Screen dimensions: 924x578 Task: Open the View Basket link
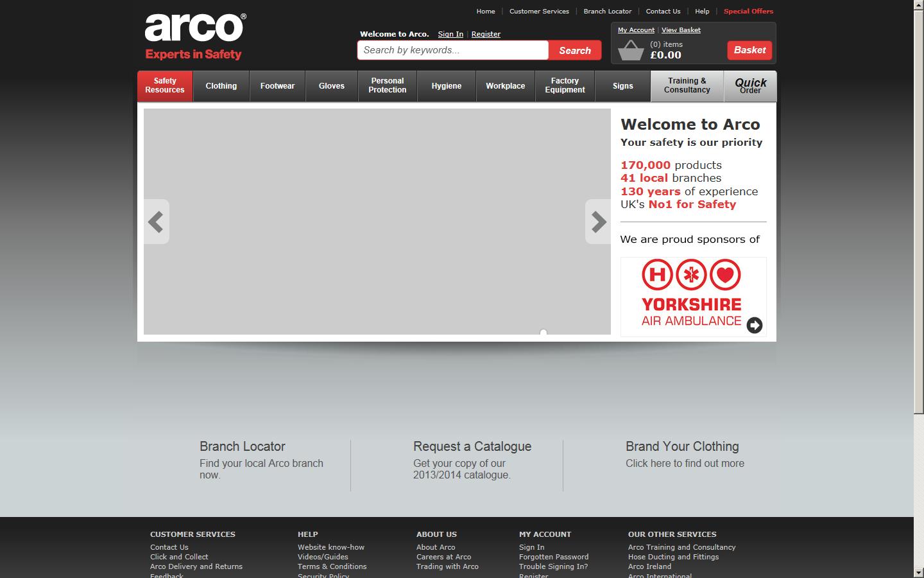[x=681, y=30]
